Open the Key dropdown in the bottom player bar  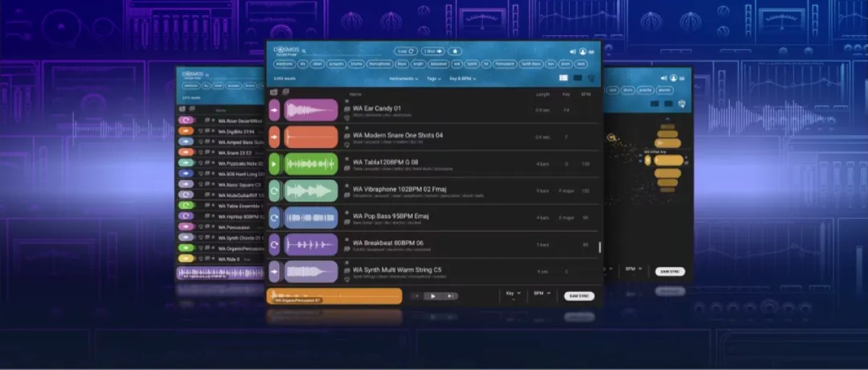coord(513,293)
